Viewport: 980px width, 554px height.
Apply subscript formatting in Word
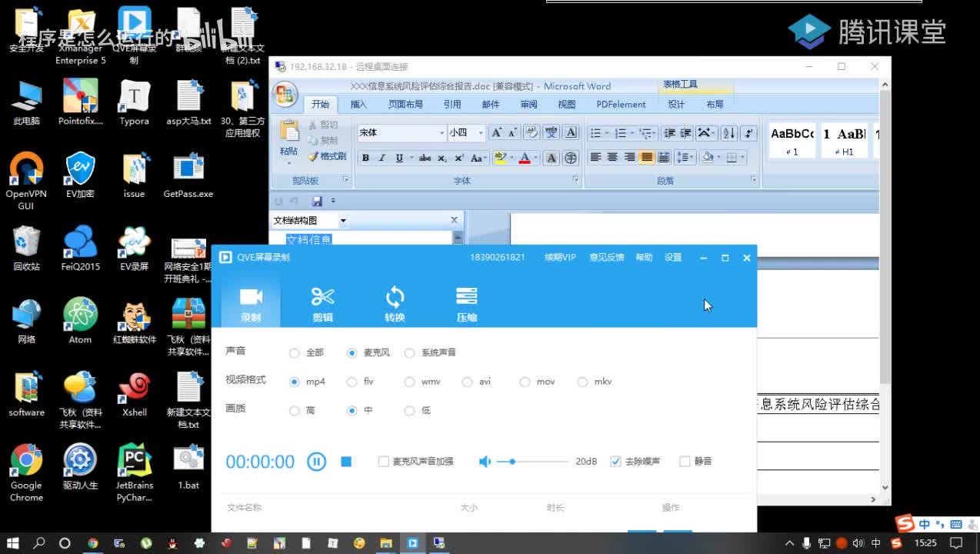pyautogui.click(x=442, y=158)
